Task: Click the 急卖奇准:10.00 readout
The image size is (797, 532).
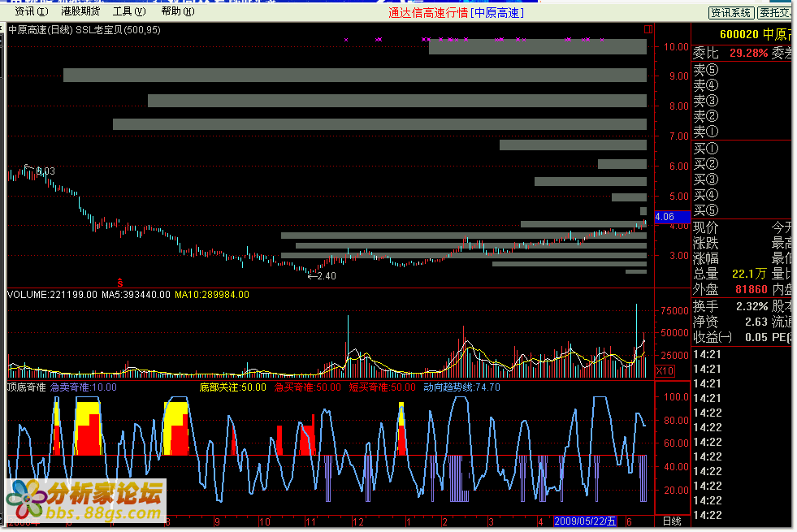Action: click(84, 387)
